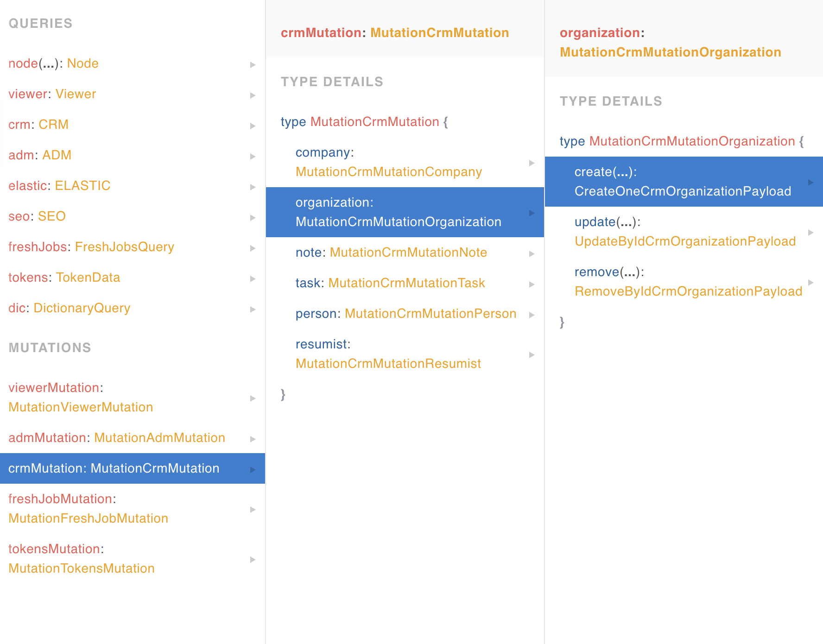Expand the seo: SEO arrow

click(x=253, y=217)
